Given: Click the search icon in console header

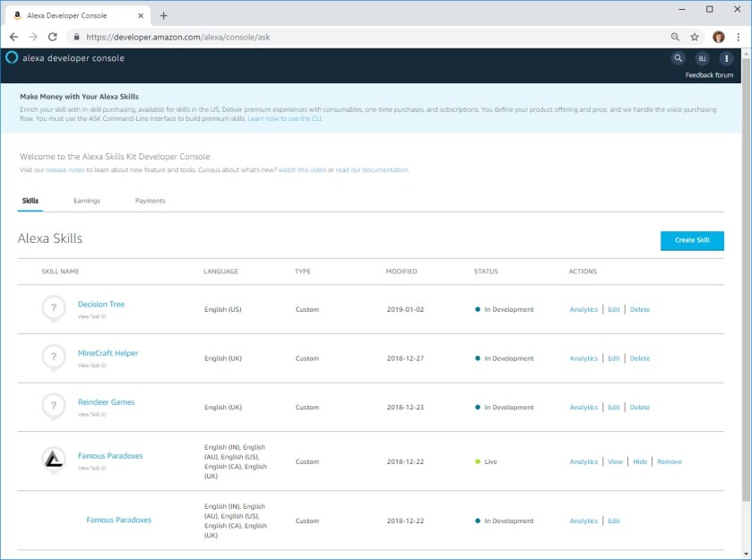Looking at the screenshot, I should tap(678, 58).
